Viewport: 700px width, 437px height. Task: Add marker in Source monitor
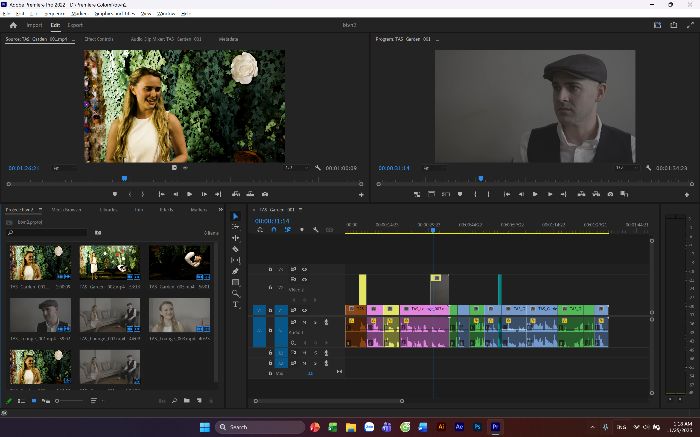[115, 194]
